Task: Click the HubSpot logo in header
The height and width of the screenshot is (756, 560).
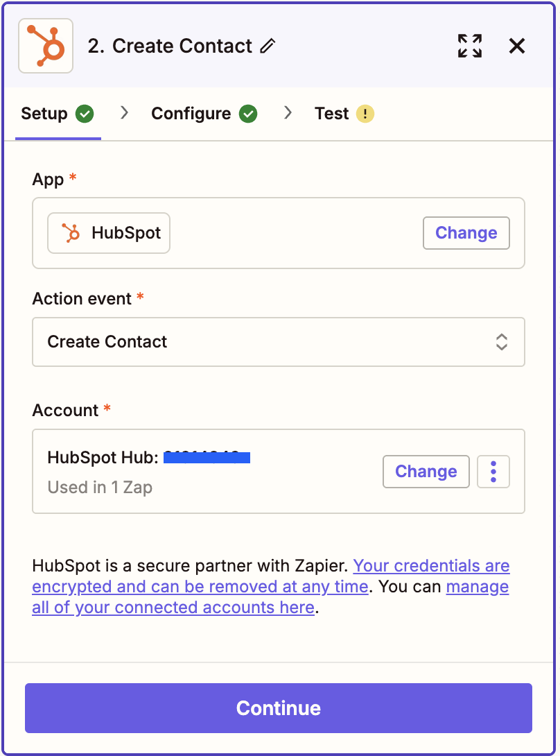Action: [x=46, y=46]
